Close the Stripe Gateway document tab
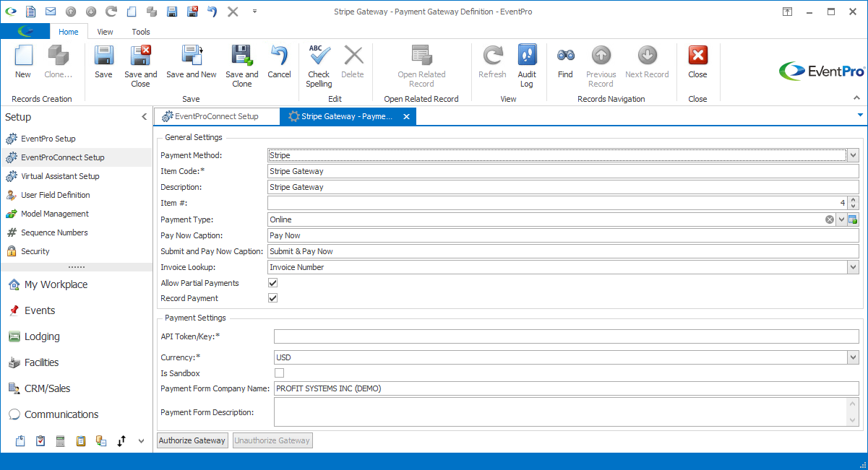The height and width of the screenshot is (470, 868). click(406, 116)
